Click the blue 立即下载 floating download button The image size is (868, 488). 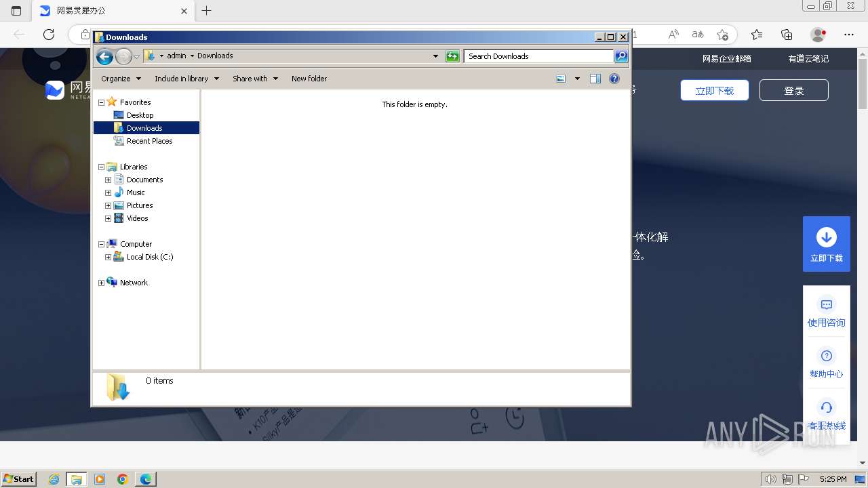tap(827, 244)
